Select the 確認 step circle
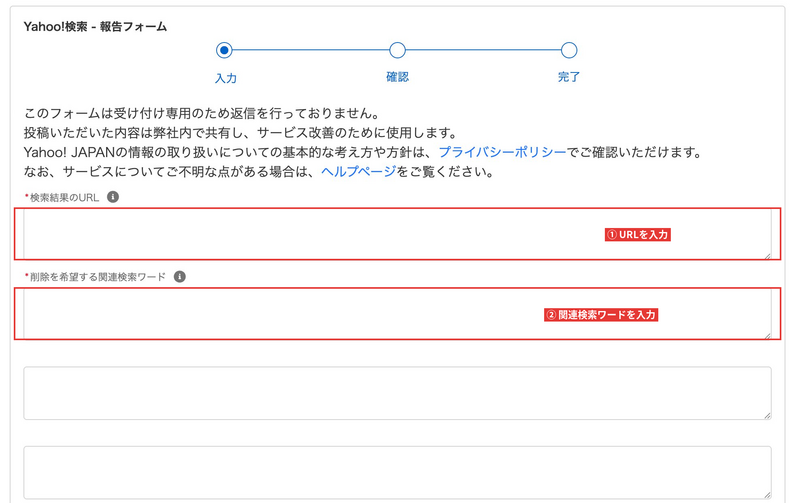Viewport: 800px width, 503px height. 397,50
